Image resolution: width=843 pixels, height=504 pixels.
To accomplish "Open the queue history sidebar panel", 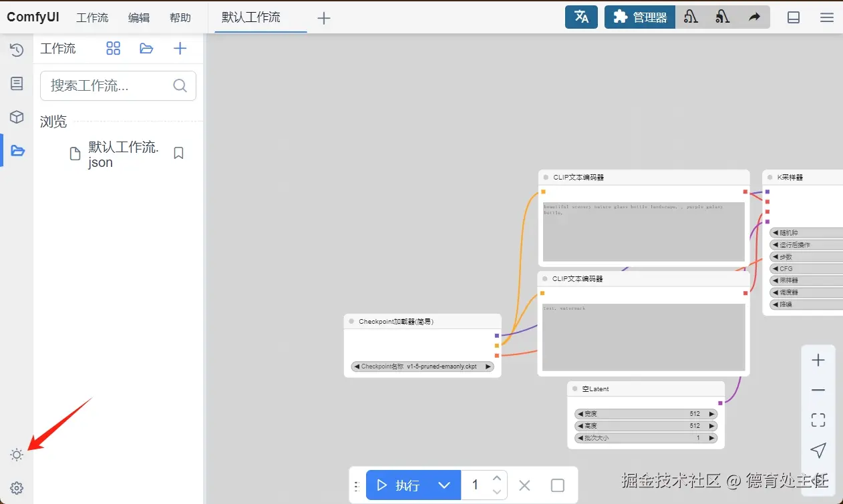I will [x=17, y=50].
